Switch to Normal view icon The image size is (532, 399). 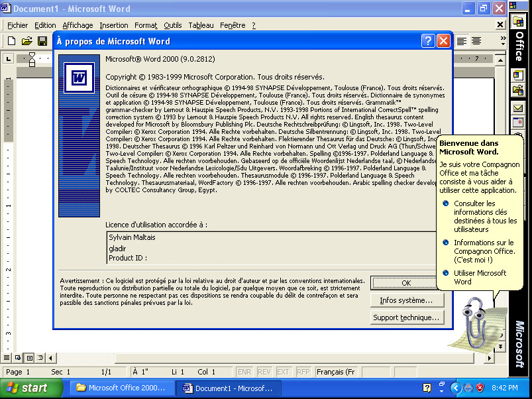tap(7, 358)
